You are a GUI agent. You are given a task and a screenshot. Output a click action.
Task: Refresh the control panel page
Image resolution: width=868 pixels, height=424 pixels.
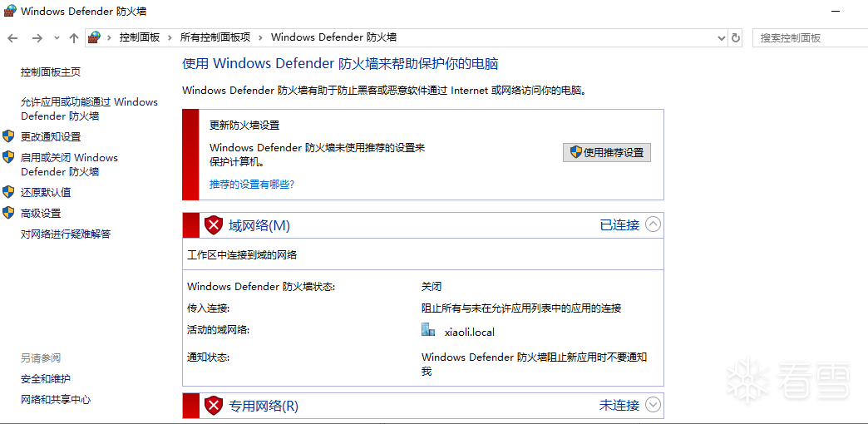click(x=736, y=37)
